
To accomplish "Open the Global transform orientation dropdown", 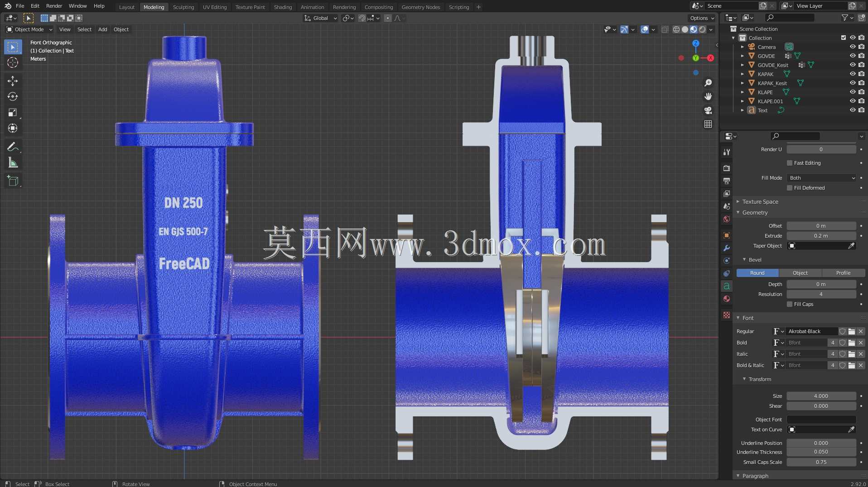I will coord(320,18).
